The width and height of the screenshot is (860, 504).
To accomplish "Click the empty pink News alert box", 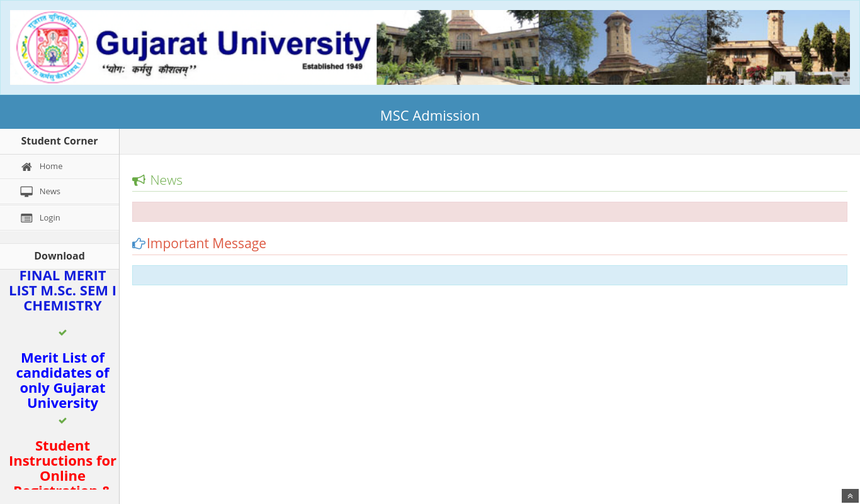I will coord(489,212).
